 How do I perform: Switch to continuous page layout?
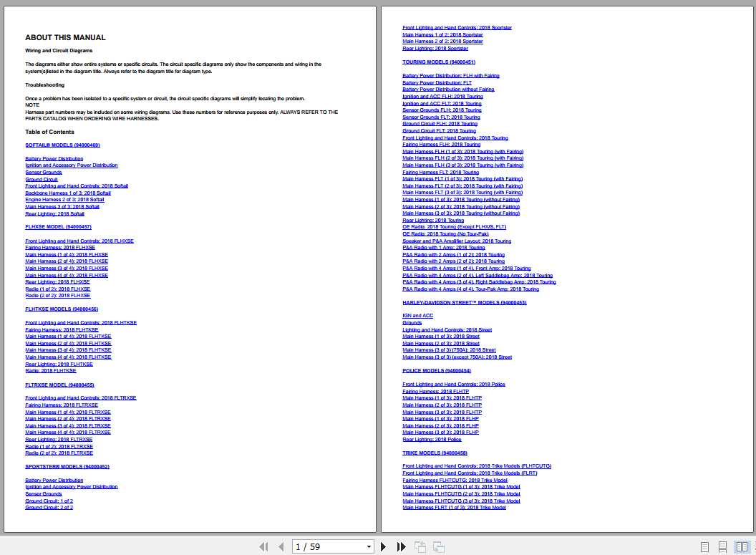(722, 547)
